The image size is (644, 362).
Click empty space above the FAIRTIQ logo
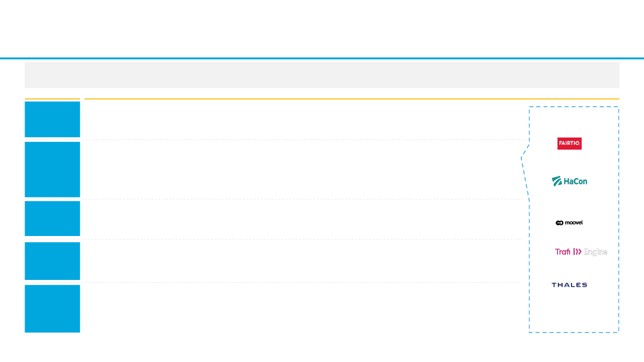coord(573,122)
